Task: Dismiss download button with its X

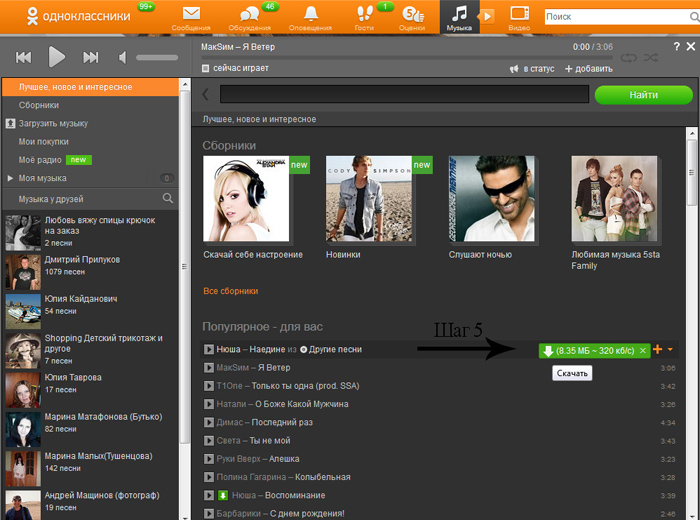Action: [x=643, y=351]
